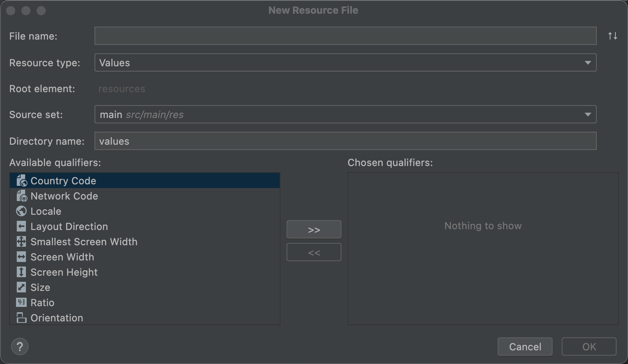Select the Size qualifier entry
The width and height of the screenshot is (628, 364).
point(40,287)
